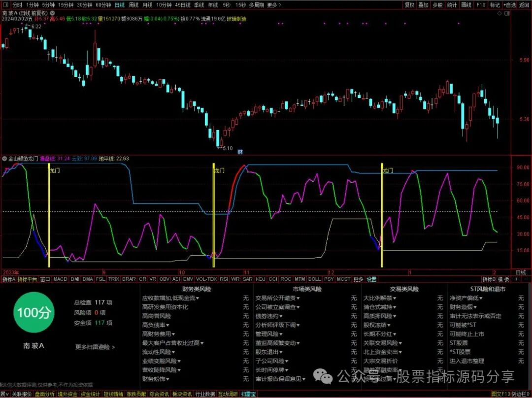This screenshot has width=532, height=398.
Task: Expand 应收款增加,低现金流 dropdown
Action: tap(198, 298)
